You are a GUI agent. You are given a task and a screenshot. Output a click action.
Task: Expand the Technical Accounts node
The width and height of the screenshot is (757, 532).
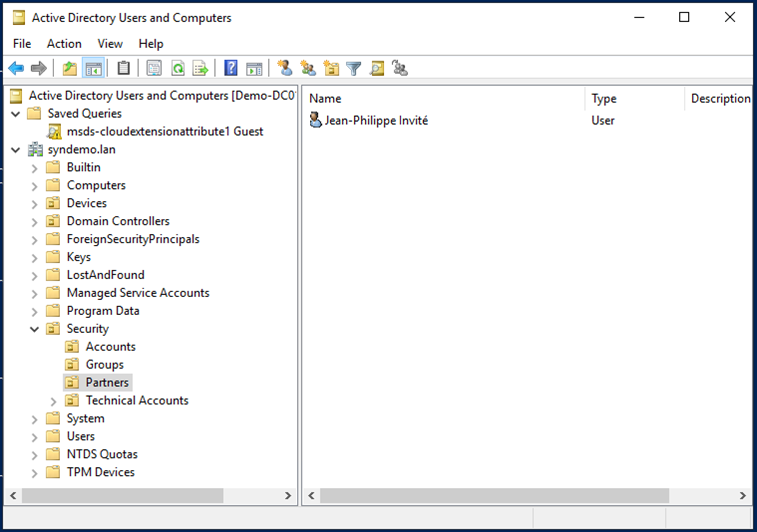point(54,401)
